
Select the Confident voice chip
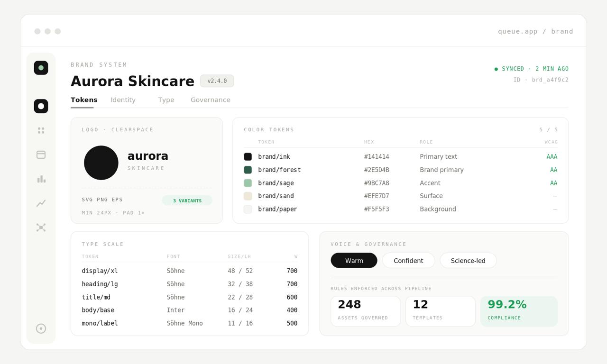408,260
